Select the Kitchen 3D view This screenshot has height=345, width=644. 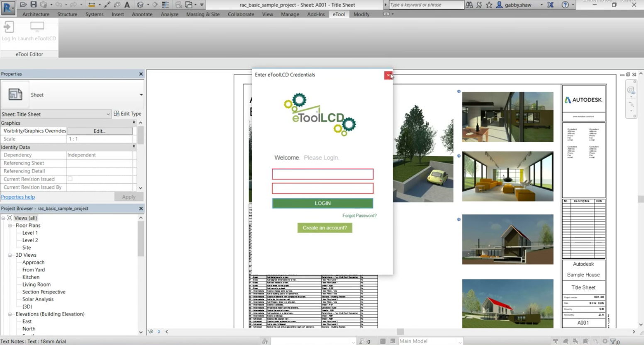tap(31, 277)
